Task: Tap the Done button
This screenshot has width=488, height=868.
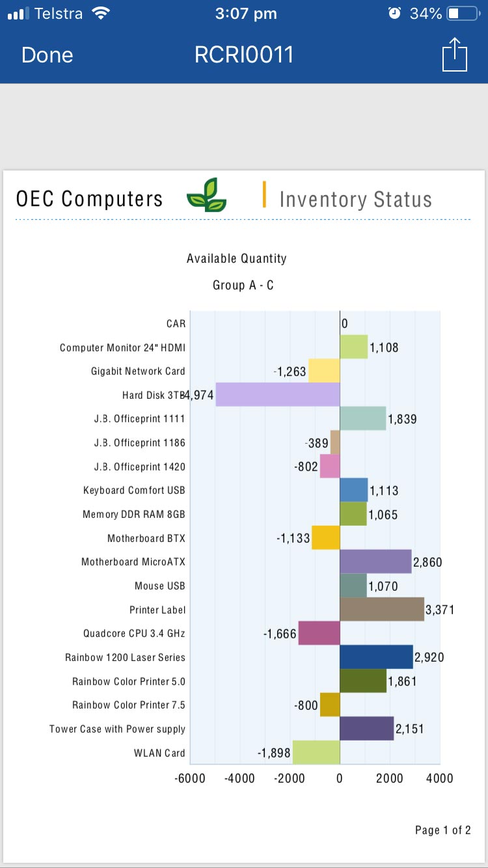Action: point(47,55)
